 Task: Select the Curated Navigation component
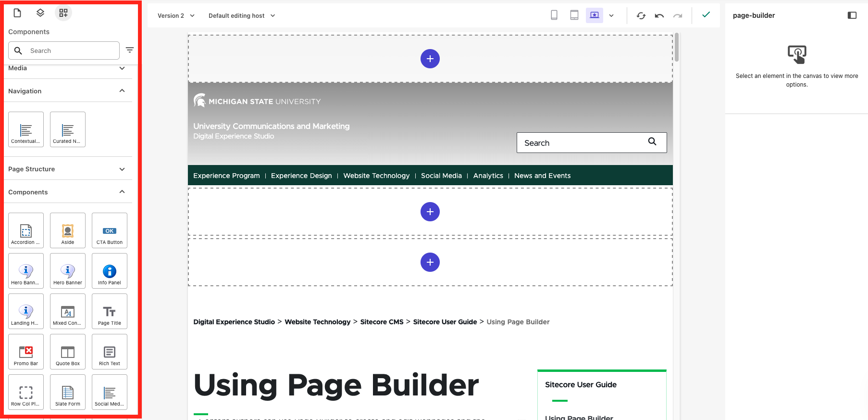68,129
